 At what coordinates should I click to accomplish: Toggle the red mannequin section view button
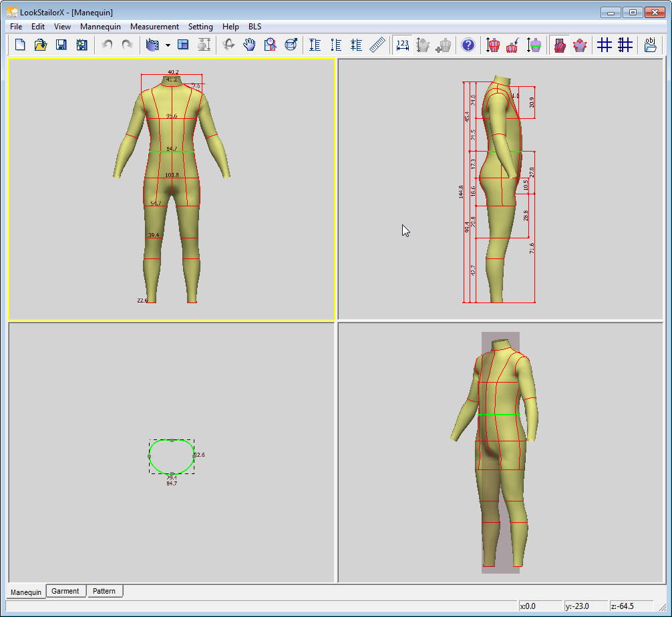pyautogui.click(x=559, y=45)
